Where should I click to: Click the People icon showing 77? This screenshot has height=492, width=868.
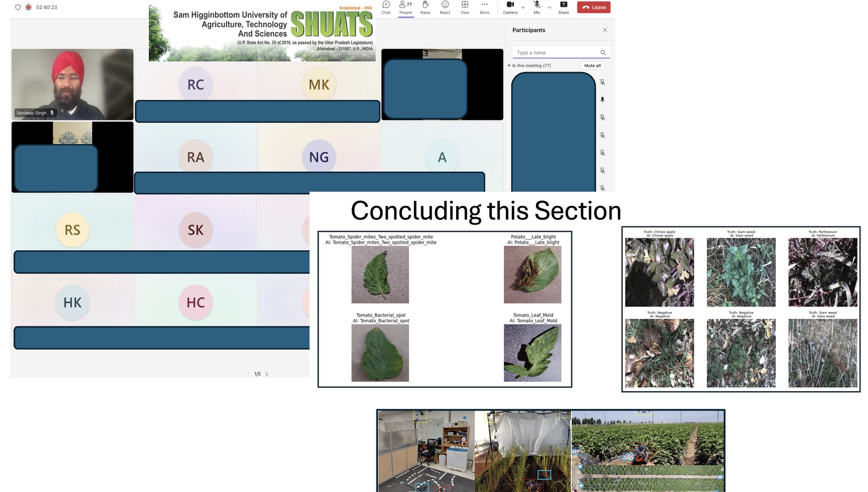(x=405, y=7)
